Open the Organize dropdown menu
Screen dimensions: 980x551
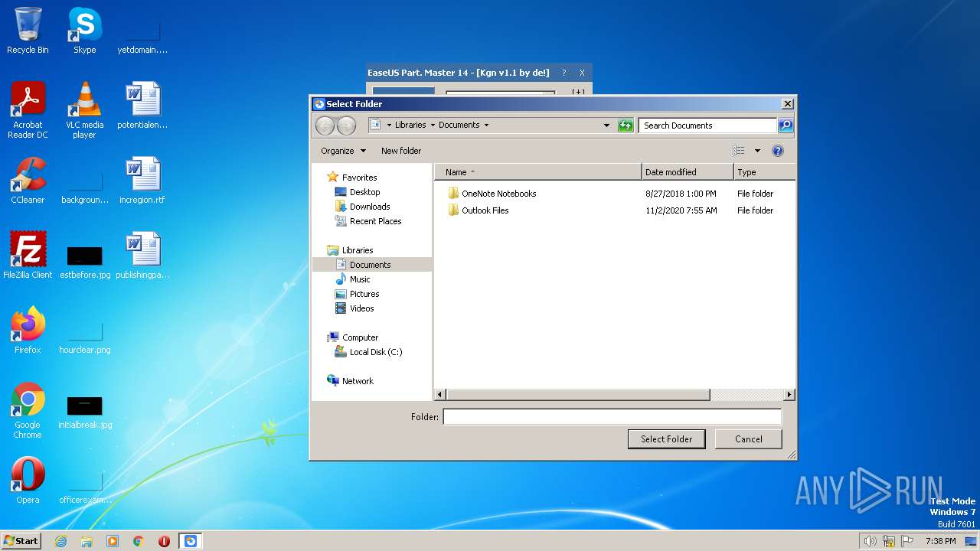pyautogui.click(x=343, y=151)
